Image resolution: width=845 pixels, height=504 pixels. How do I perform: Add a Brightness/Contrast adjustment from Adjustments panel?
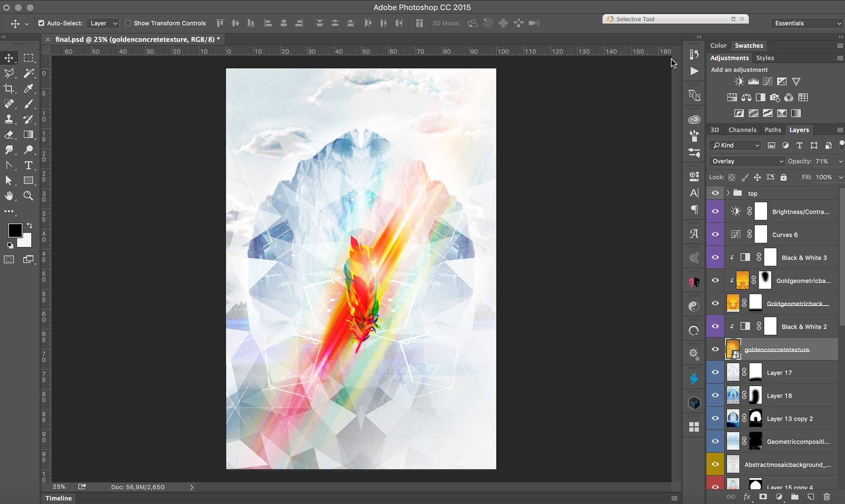[739, 81]
